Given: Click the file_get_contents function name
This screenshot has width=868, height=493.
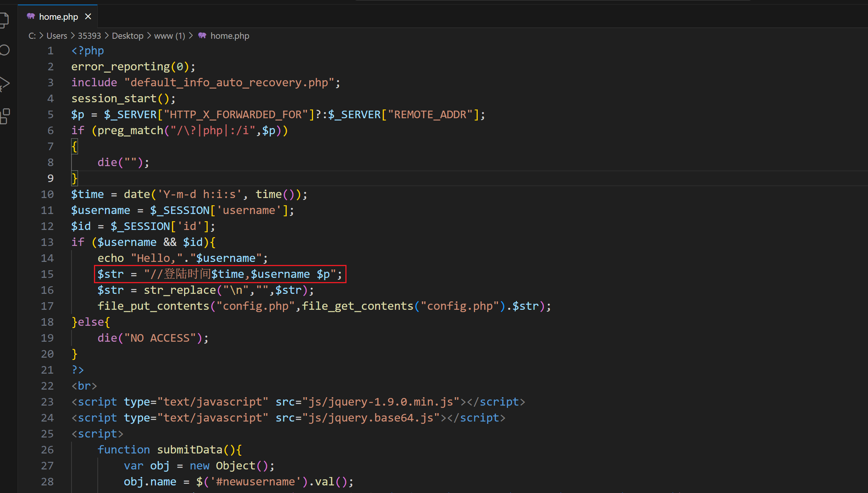Looking at the screenshot, I should coord(358,306).
